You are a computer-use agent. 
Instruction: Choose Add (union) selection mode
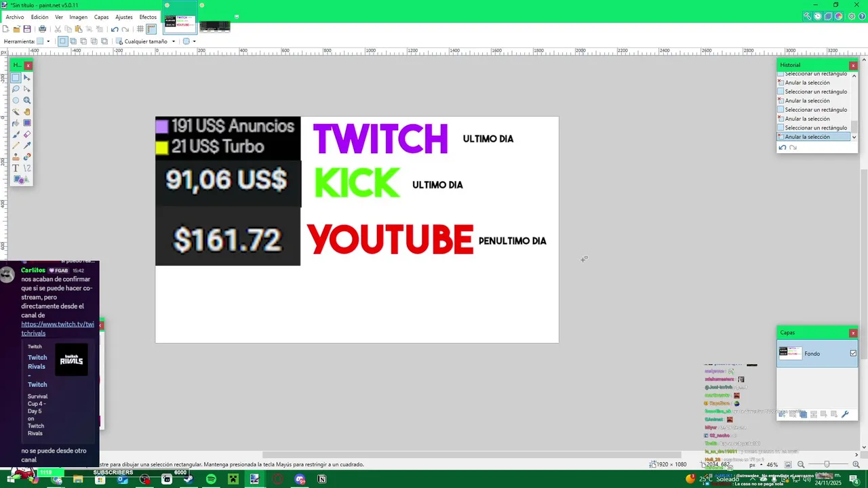[x=73, y=41]
